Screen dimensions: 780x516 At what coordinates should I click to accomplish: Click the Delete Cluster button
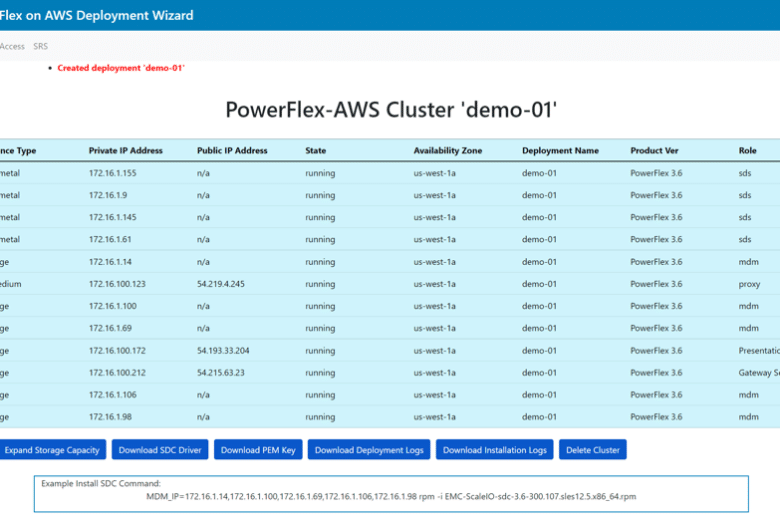coord(592,450)
